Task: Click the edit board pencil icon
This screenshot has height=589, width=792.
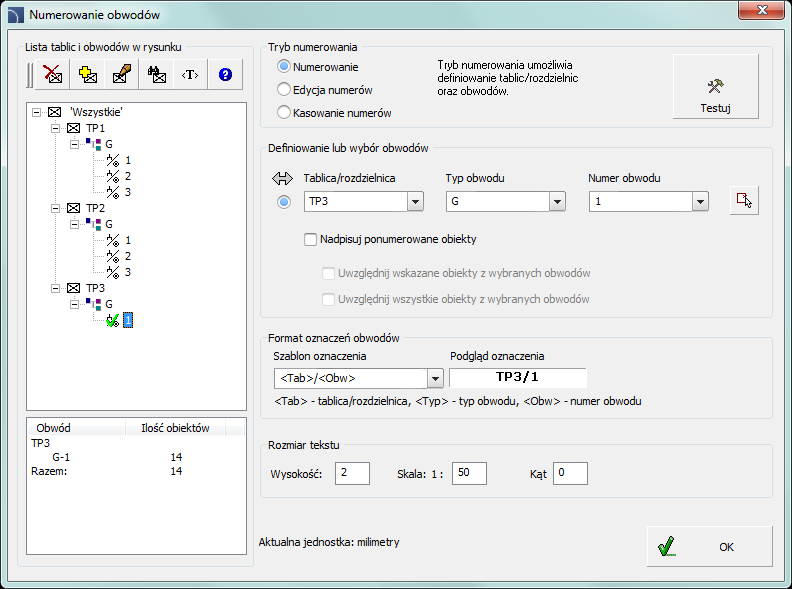Action: 122,74
